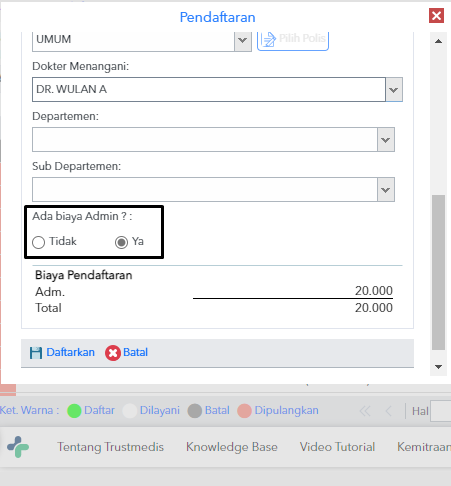This screenshot has height=486, width=451.
Task: Click the Daftarkan save disk icon
Action: [36, 353]
